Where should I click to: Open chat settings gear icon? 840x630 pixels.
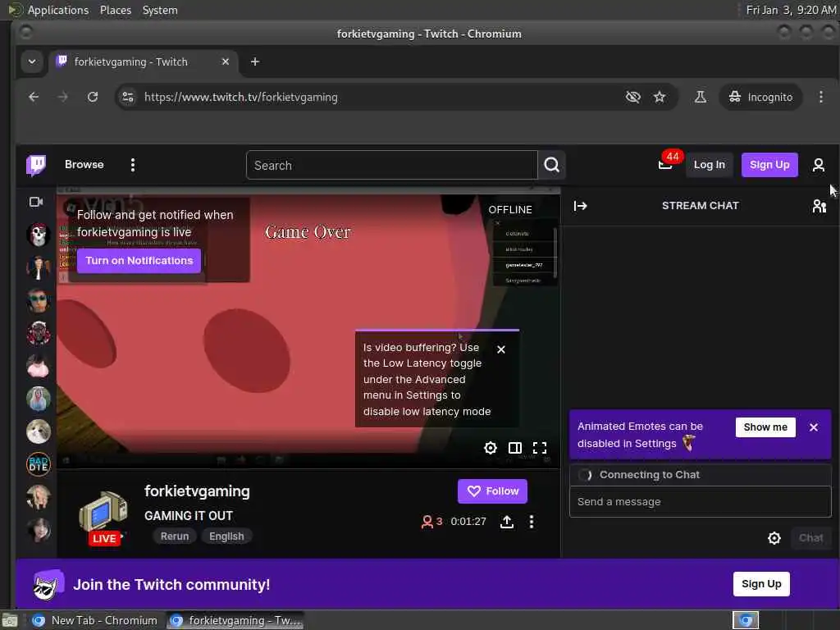pos(774,538)
